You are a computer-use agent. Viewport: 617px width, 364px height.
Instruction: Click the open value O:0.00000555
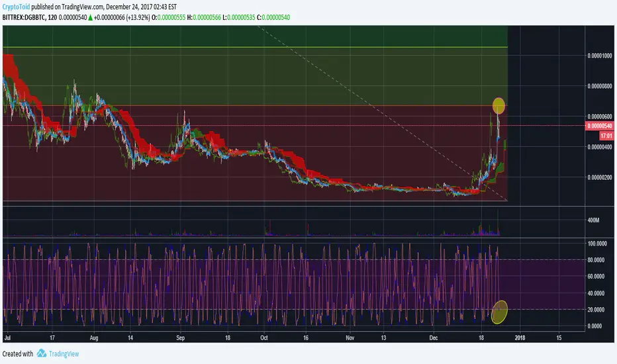pyautogui.click(x=168, y=17)
